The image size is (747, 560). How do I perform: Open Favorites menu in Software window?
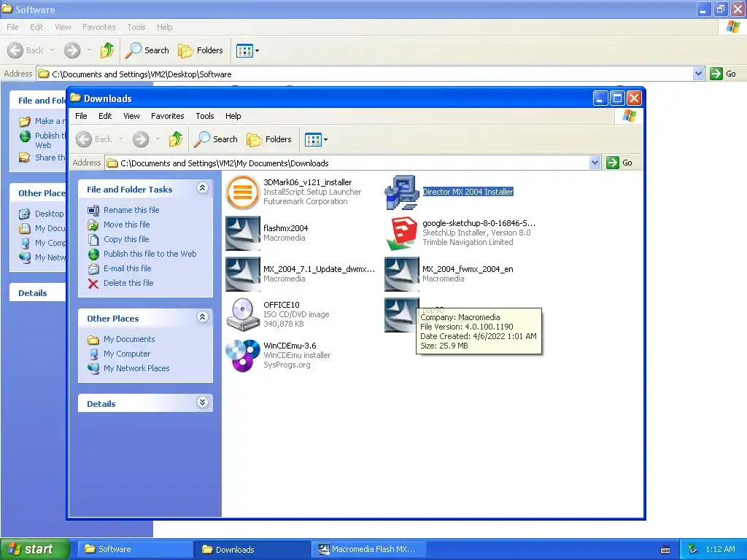click(x=98, y=27)
